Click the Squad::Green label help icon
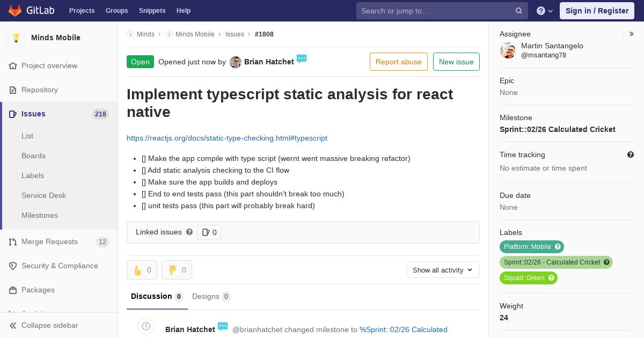 tap(552, 278)
